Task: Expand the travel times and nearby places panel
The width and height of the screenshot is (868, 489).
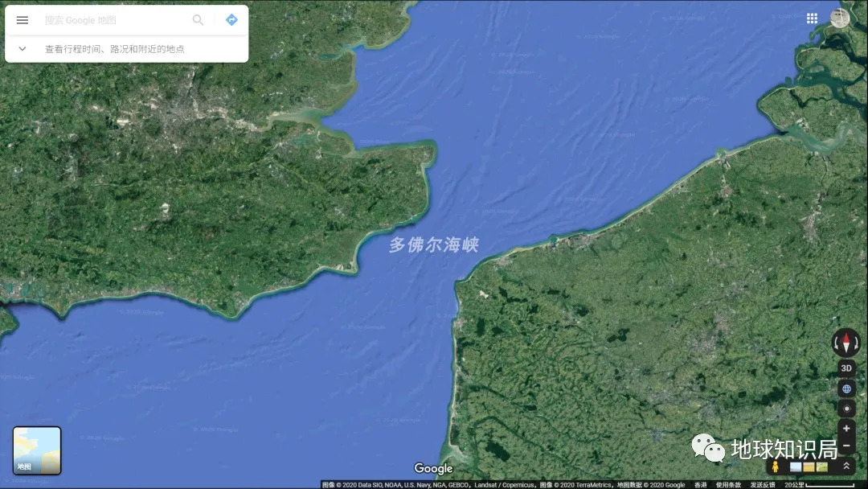Action: coord(23,49)
